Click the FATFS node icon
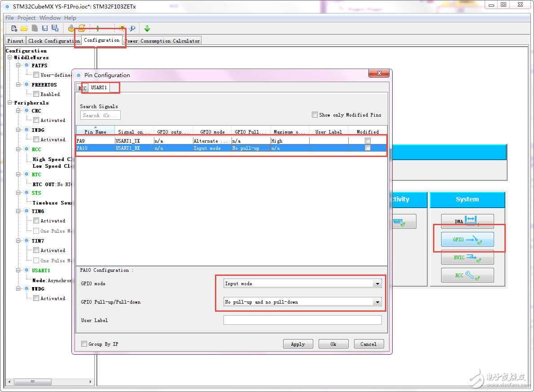This screenshot has width=534, height=392. [x=26, y=65]
